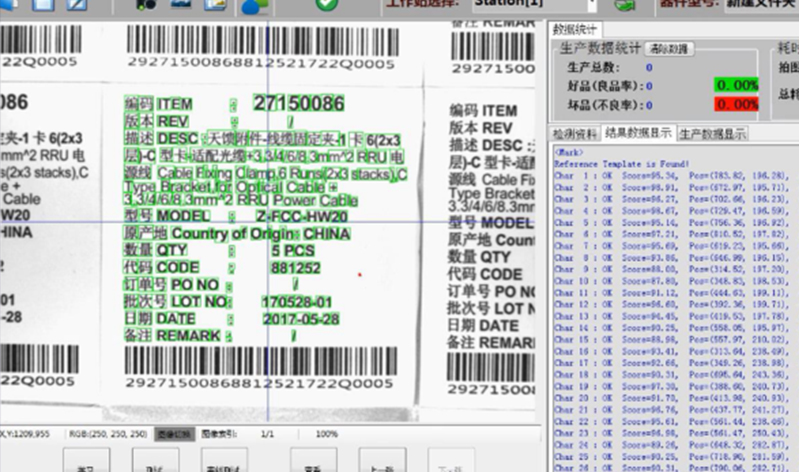Select the 'Char 20 : OK' result row
The image size is (799, 472).
click(672, 399)
